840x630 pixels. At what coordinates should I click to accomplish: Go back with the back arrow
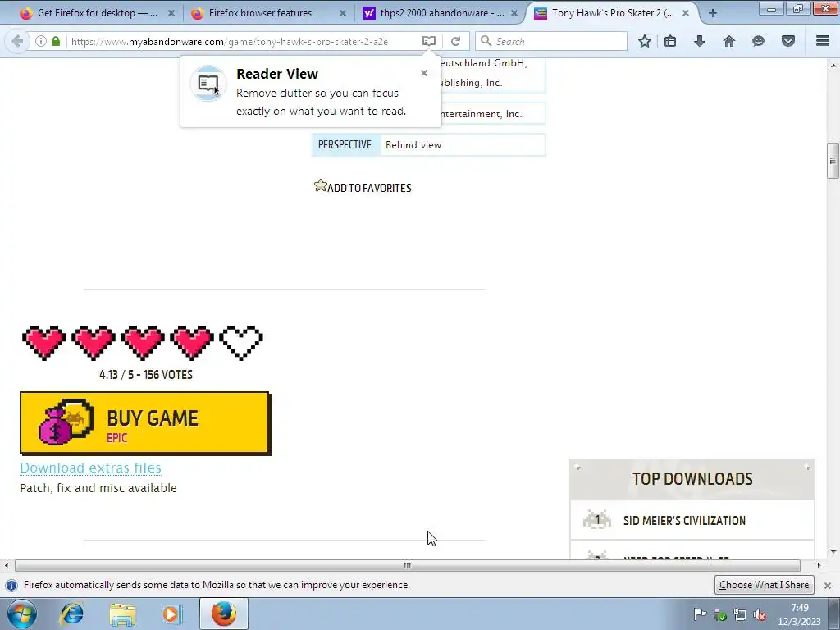17,41
